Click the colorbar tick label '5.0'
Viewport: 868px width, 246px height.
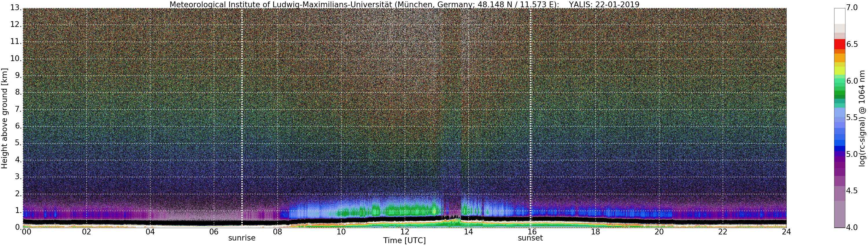pyautogui.click(x=852, y=154)
